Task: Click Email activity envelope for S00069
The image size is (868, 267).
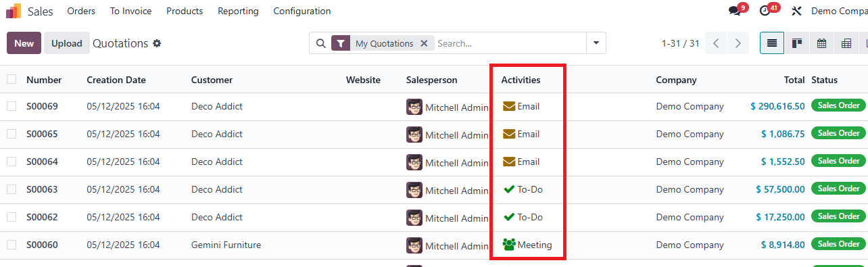Action: [509, 106]
